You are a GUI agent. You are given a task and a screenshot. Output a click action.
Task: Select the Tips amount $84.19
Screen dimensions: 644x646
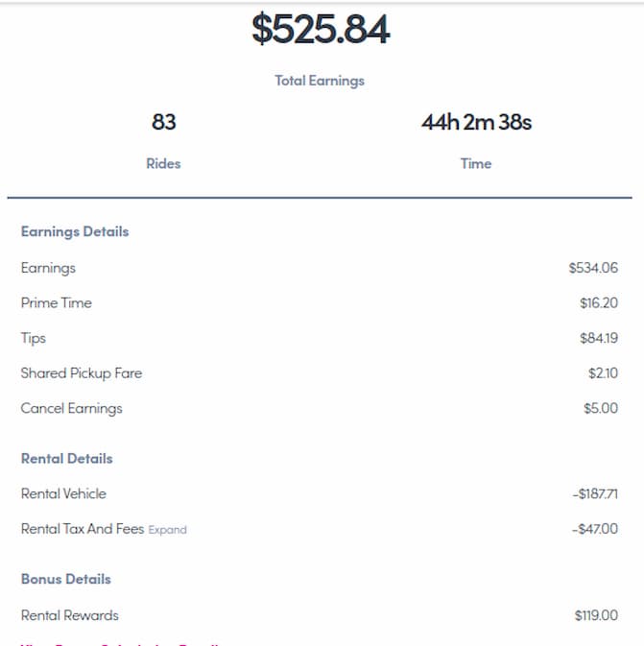click(x=599, y=338)
